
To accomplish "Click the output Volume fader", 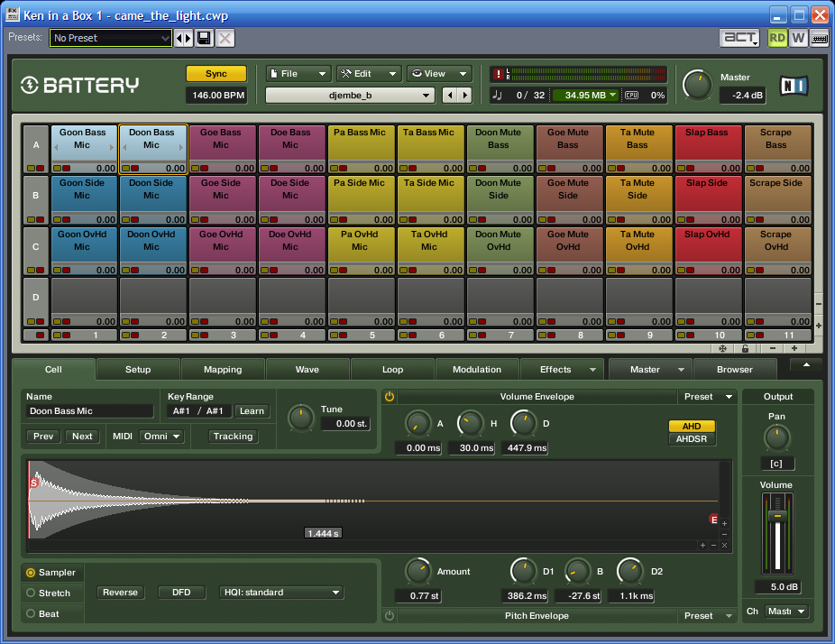I will (x=777, y=516).
